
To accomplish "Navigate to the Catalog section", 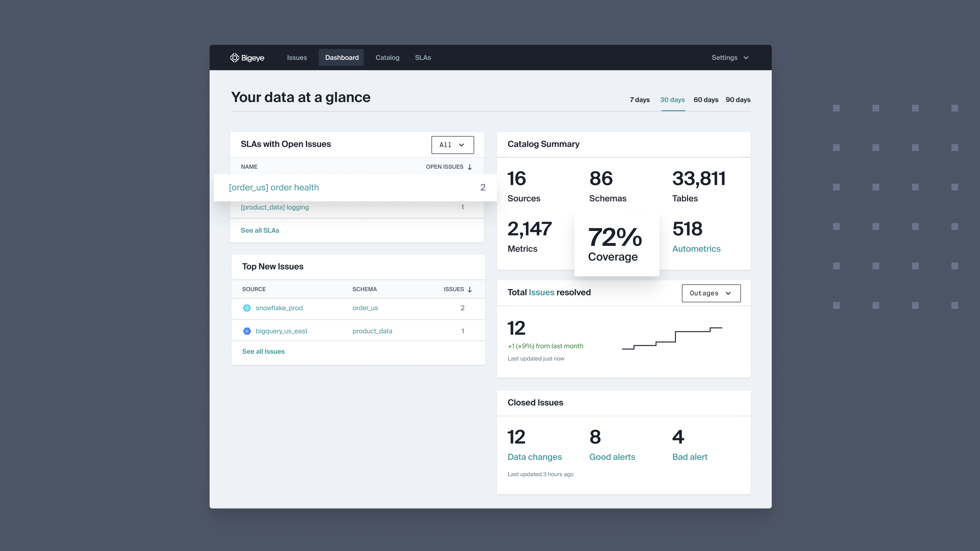I will coord(387,57).
